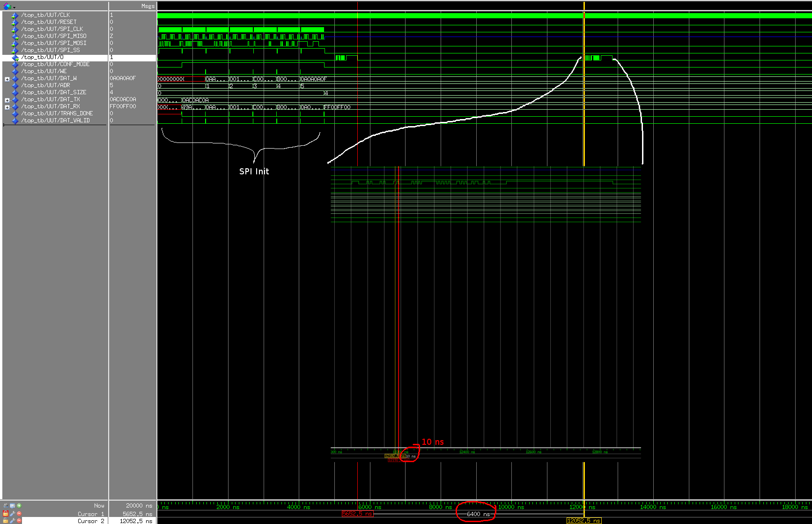Click the diamond icon of the SPI_CLK signal
The width and height of the screenshot is (812, 524).
click(x=15, y=29)
